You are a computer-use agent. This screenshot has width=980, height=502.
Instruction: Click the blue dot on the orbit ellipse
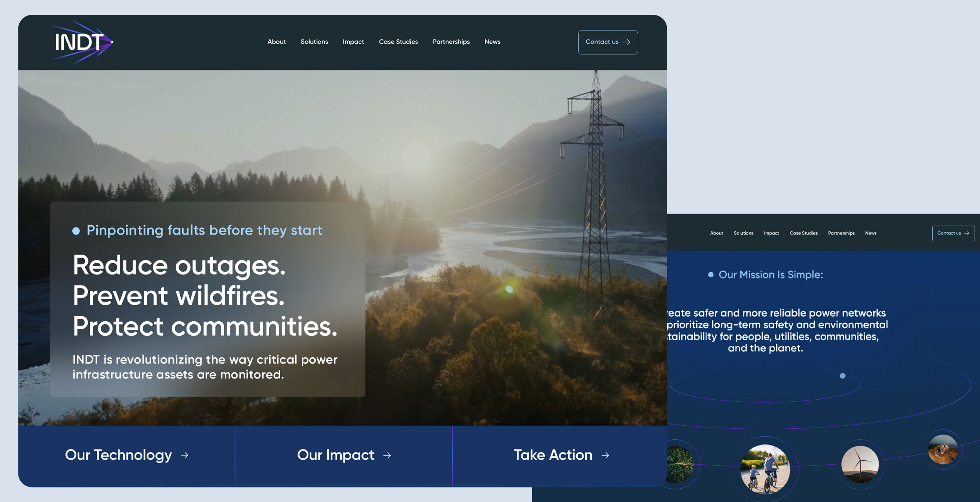click(842, 376)
